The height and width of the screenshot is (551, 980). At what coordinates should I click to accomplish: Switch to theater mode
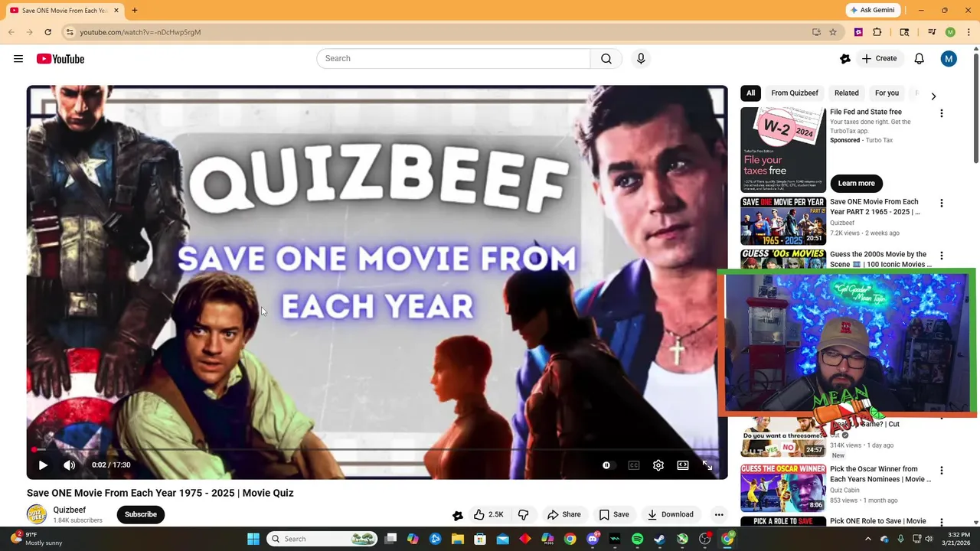click(683, 465)
